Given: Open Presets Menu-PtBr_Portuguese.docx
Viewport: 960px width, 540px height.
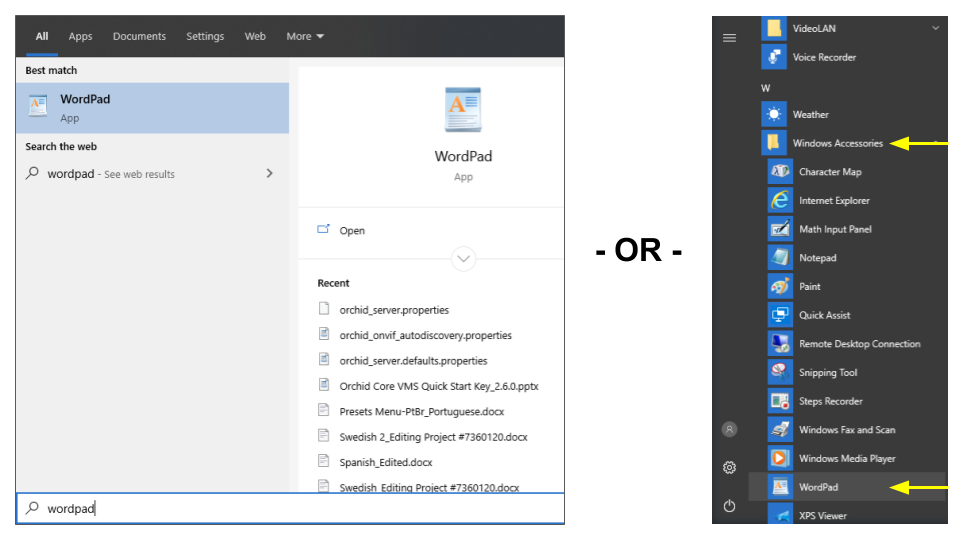Looking at the screenshot, I should 422,411.
